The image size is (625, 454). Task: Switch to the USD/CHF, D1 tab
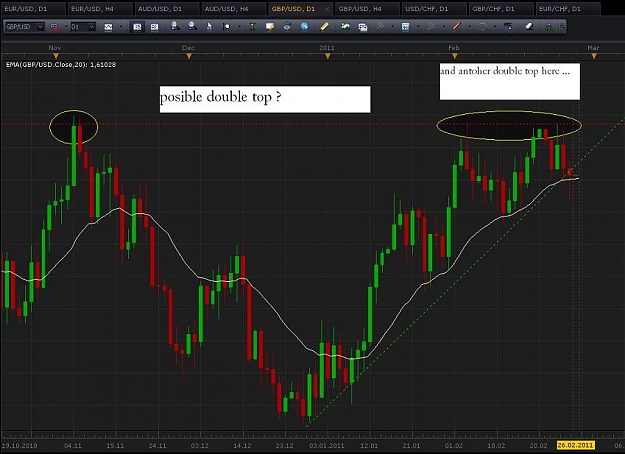(x=434, y=8)
